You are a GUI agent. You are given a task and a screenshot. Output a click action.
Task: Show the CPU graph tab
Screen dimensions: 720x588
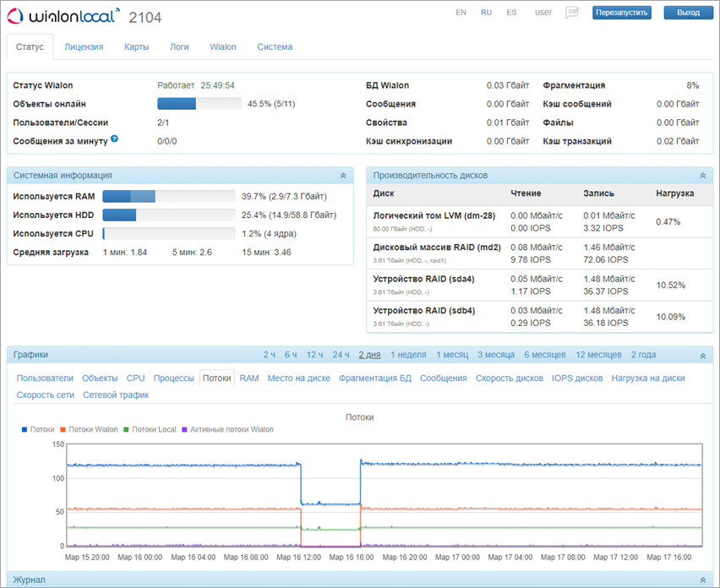[135, 378]
